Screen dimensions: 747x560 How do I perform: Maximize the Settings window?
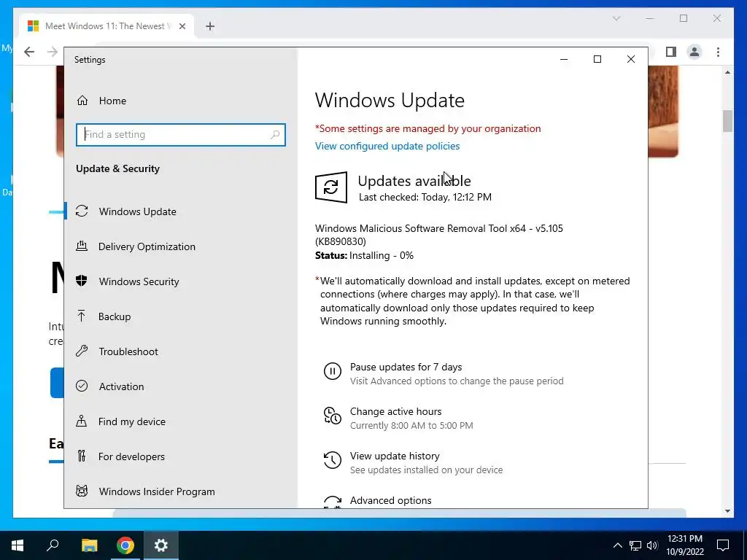pyautogui.click(x=597, y=59)
